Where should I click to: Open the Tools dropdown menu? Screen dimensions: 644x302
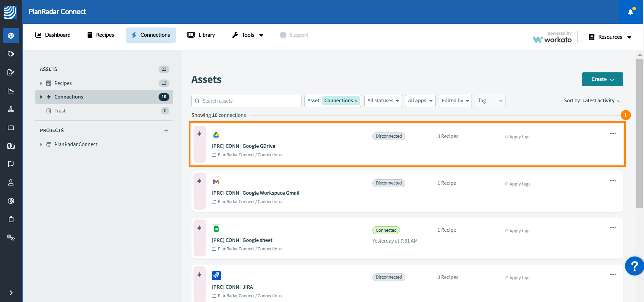(x=248, y=35)
